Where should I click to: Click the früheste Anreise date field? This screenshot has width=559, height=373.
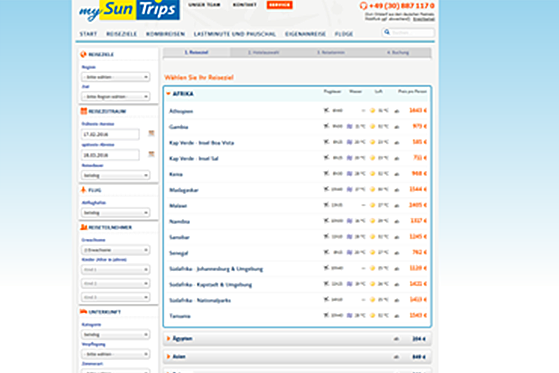[110, 134]
